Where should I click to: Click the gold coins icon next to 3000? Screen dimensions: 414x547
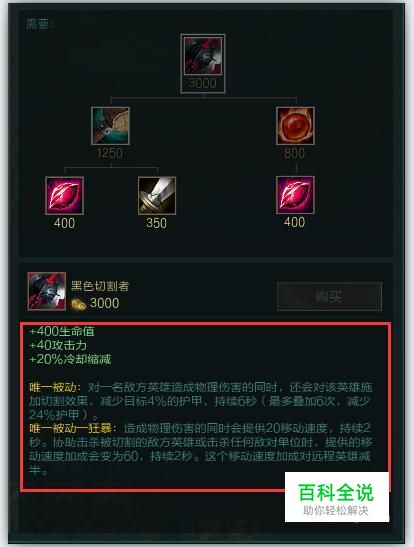pyautogui.click(x=79, y=304)
